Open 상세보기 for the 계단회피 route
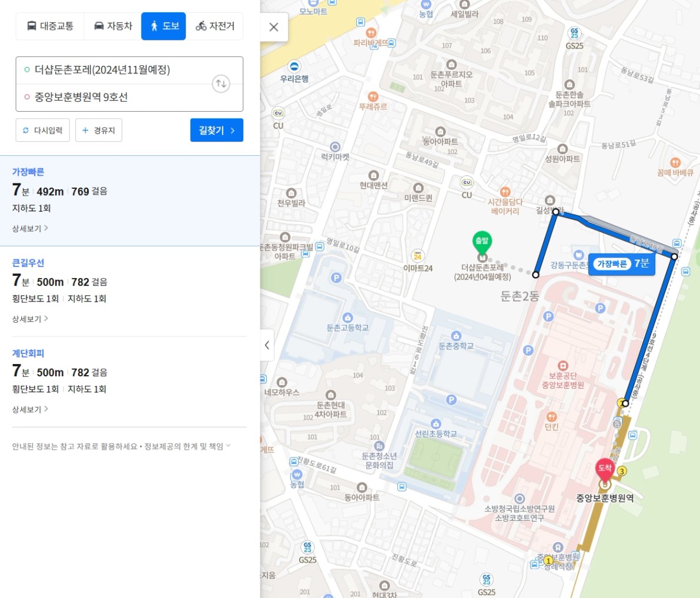The image size is (700, 598). click(x=30, y=409)
